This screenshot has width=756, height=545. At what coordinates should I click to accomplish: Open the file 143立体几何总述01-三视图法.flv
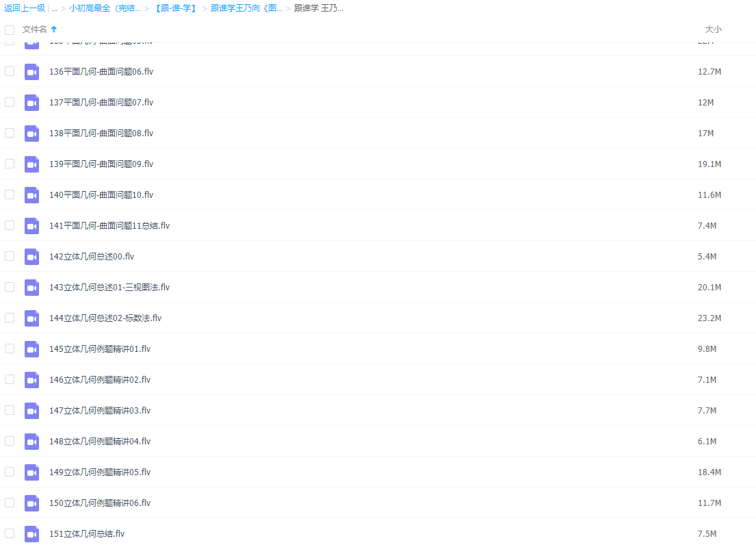[109, 288]
